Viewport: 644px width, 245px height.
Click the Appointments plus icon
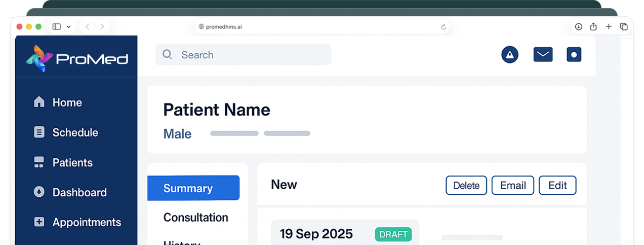[x=39, y=222]
